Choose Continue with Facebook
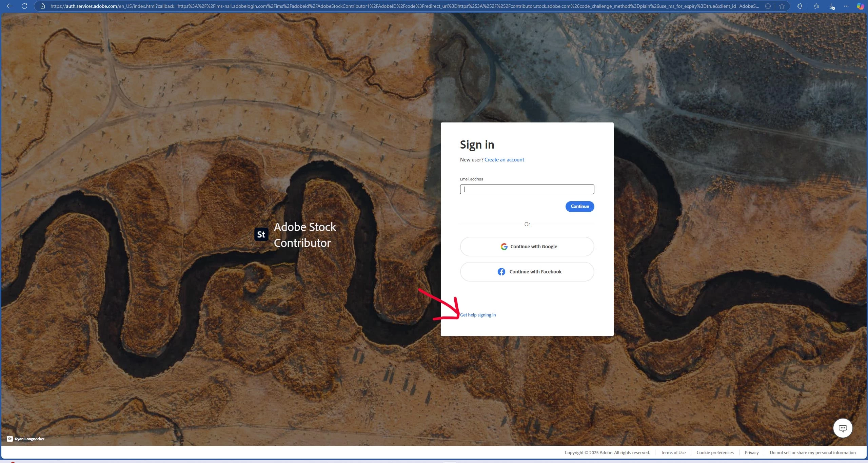Viewport: 868px width, 463px height. click(x=527, y=272)
